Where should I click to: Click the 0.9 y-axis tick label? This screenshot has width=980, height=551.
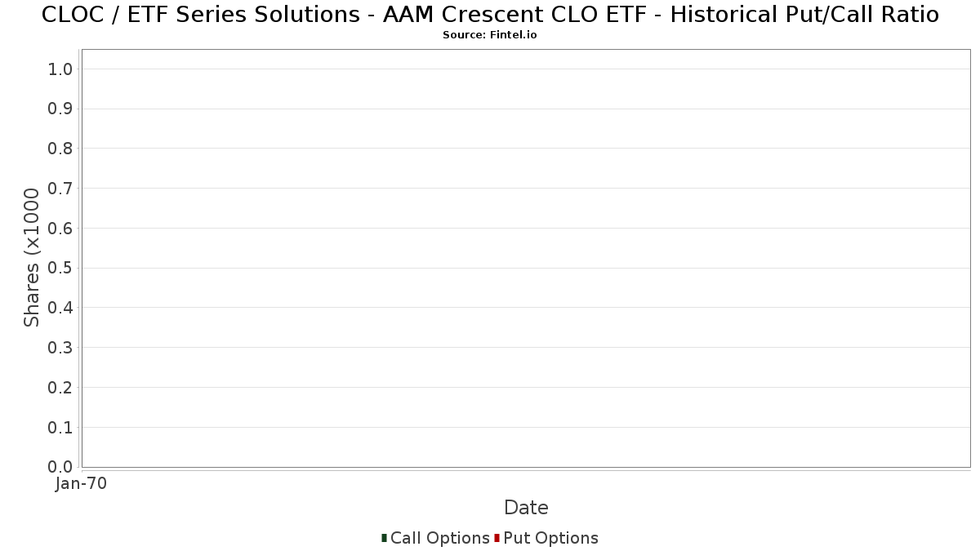[60, 109]
